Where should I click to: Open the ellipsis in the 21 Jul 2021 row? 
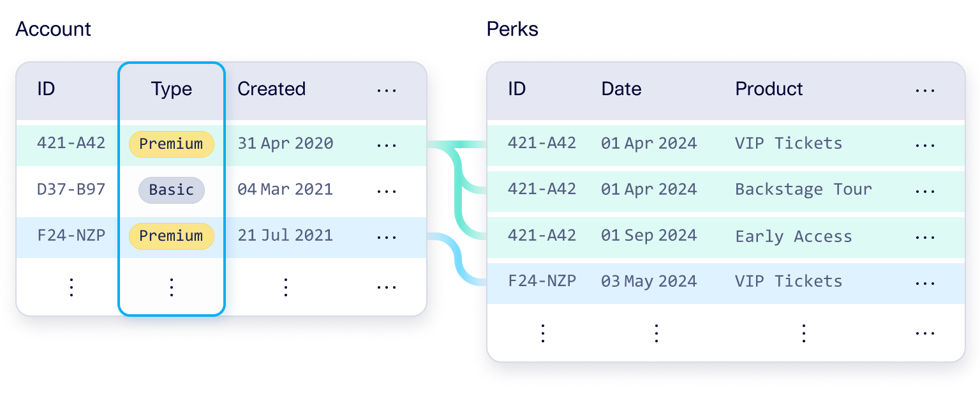tap(387, 236)
